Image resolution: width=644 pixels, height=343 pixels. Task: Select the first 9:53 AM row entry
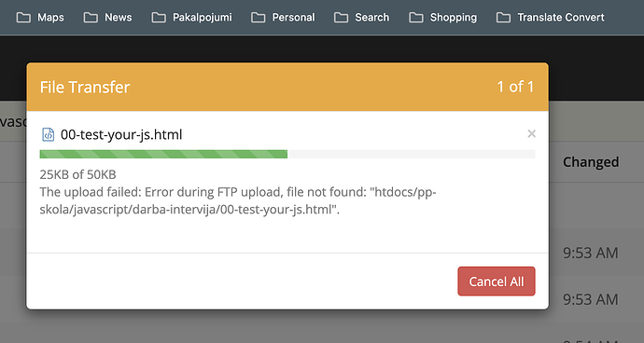[x=590, y=254]
